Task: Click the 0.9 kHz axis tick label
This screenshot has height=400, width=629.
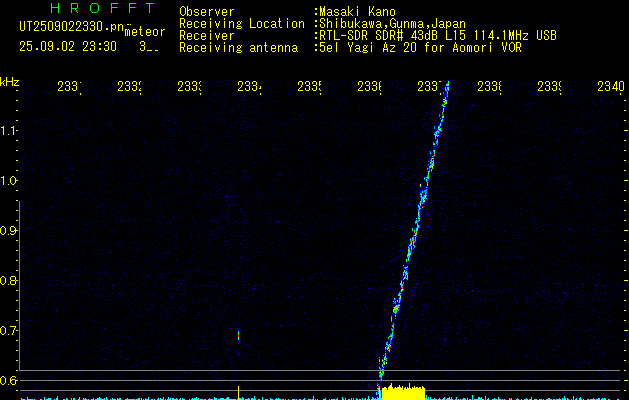Action: (8, 231)
